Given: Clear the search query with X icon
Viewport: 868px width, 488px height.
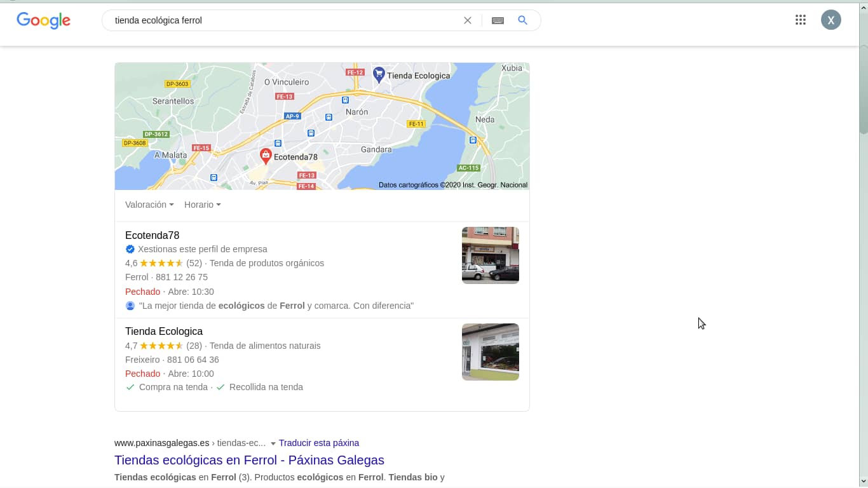Looking at the screenshot, I should click(468, 20).
